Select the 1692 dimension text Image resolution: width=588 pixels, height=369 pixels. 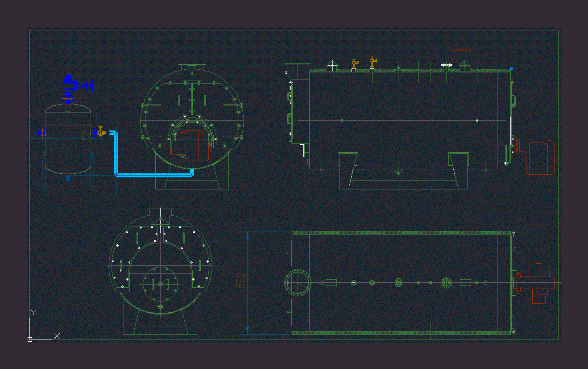[x=241, y=282]
